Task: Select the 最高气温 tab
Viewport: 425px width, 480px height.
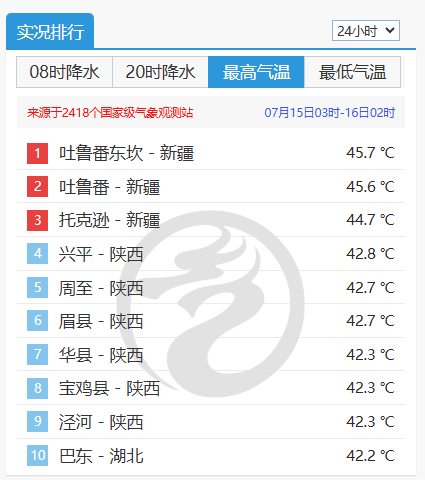Action: pos(256,72)
